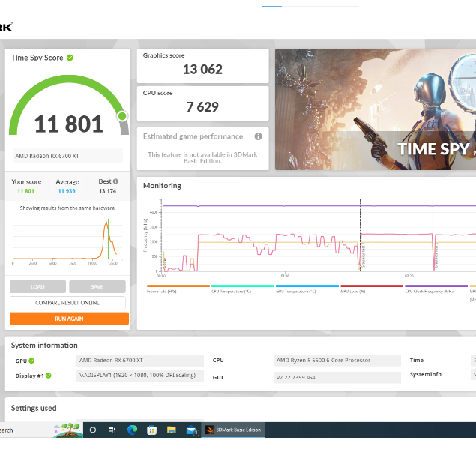476x476 pixels.
Task: Open Microsoft Store from the taskbar
Action: 152,430
